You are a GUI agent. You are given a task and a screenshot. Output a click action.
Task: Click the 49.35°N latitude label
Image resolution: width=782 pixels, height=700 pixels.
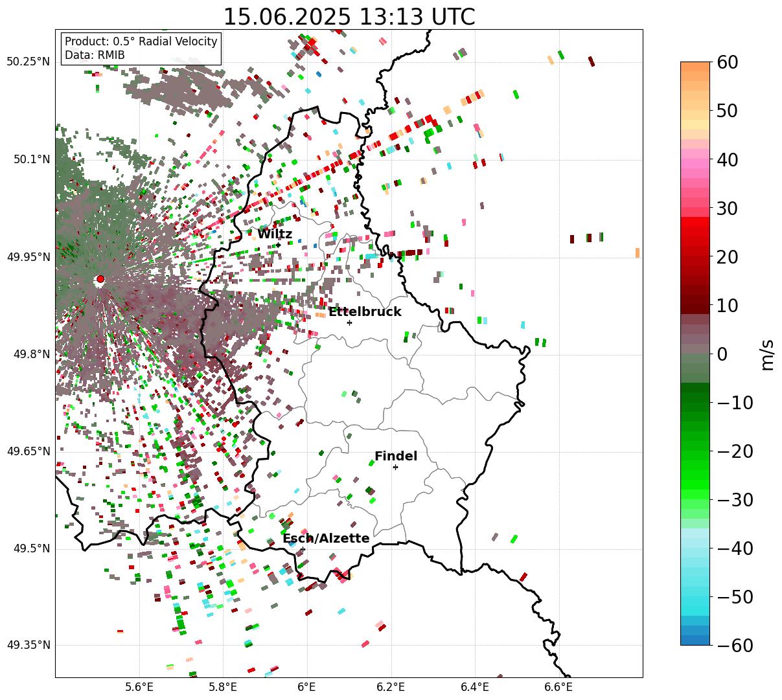[x=28, y=646]
